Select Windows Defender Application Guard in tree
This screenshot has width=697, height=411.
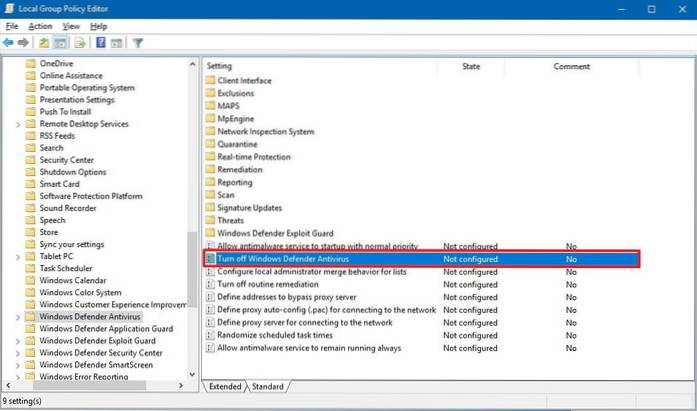click(106, 328)
